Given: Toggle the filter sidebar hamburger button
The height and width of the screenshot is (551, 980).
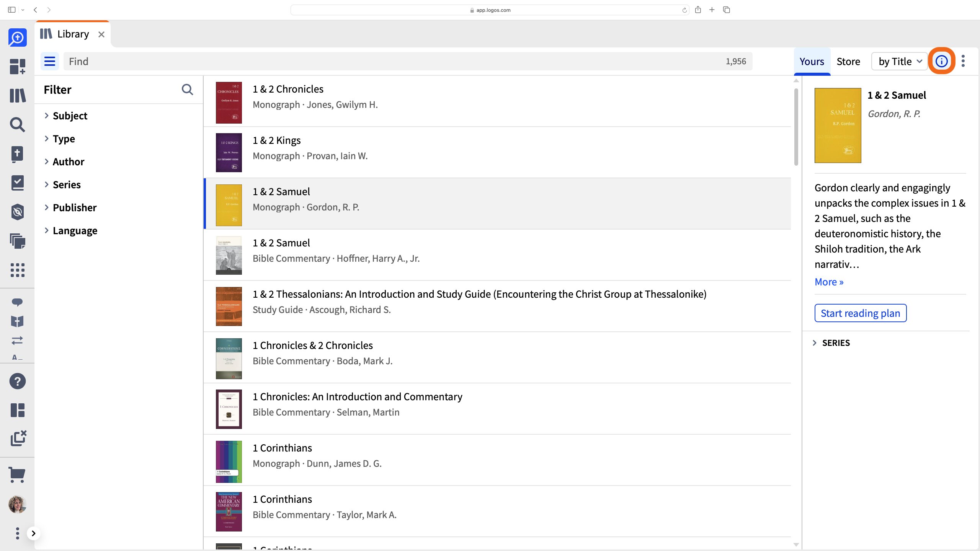Looking at the screenshot, I should click(50, 61).
